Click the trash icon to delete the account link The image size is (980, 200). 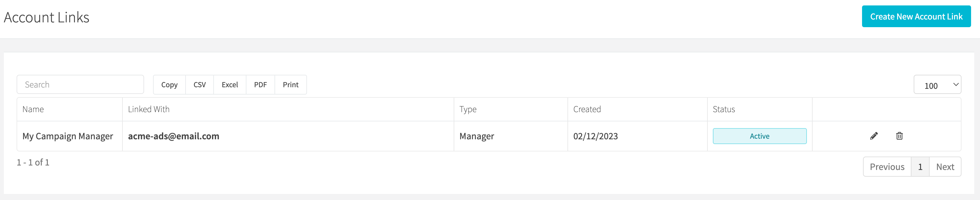tap(899, 136)
